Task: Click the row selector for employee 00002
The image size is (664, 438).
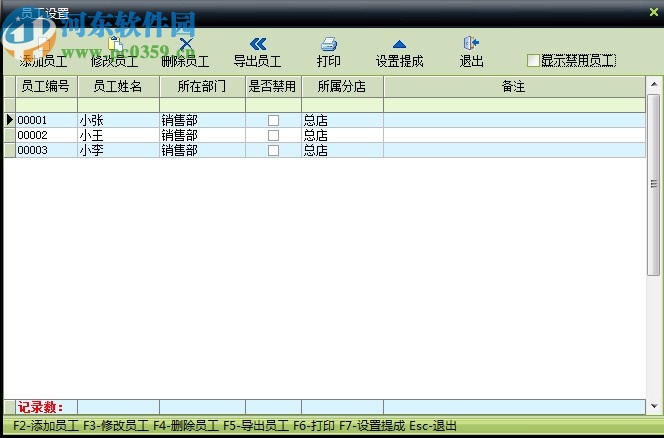Action: (x=9, y=136)
